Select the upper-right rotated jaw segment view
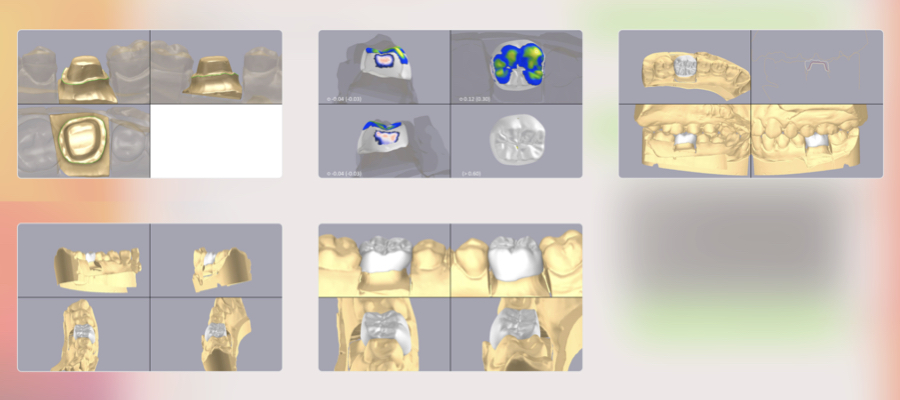 click(x=216, y=260)
